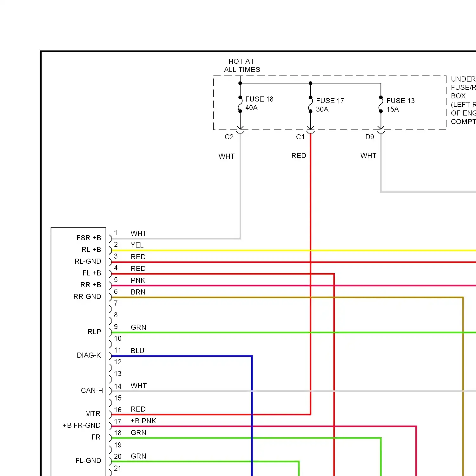Select pin number 15 on the connector

(x=118, y=398)
